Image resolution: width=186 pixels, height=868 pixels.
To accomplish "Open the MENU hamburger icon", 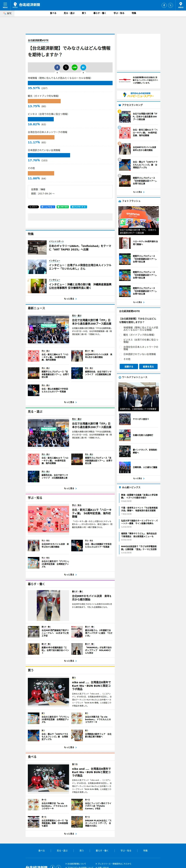I will pos(5,5).
